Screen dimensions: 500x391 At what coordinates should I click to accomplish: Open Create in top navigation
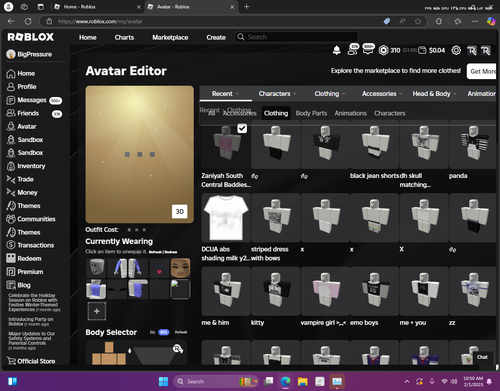click(x=216, y=37)
